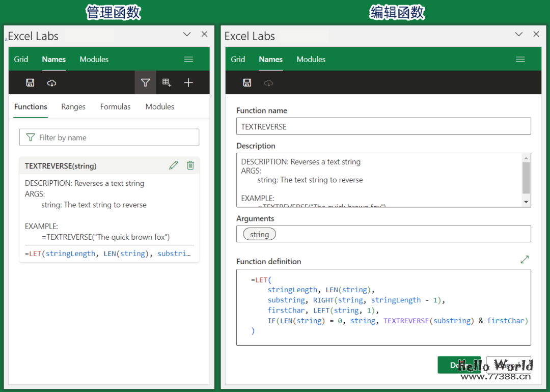Open the hamburger menu in right panel
Viewport: 550px width, 392px height.
tap(520, 59)
